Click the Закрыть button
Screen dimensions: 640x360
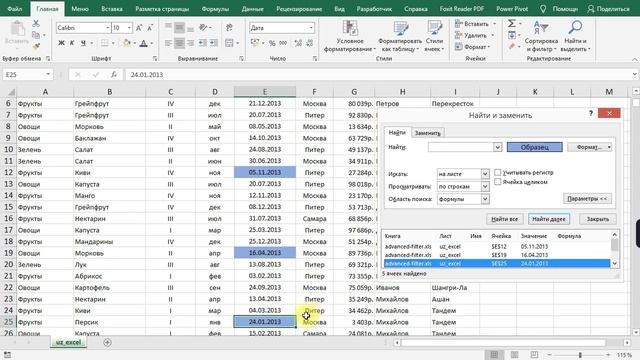click(x=598, y=219)
